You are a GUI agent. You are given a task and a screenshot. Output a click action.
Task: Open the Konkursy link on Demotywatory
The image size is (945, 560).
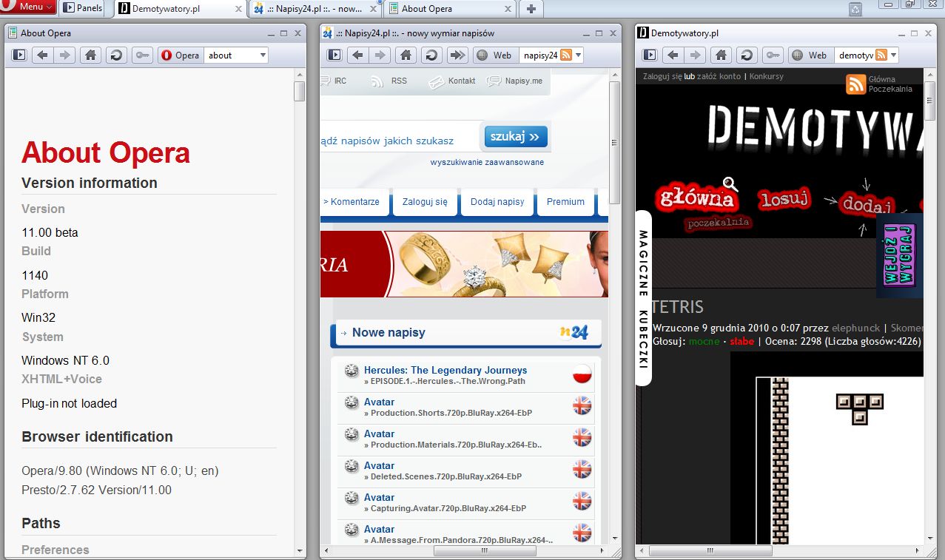(x=766, y=76)
